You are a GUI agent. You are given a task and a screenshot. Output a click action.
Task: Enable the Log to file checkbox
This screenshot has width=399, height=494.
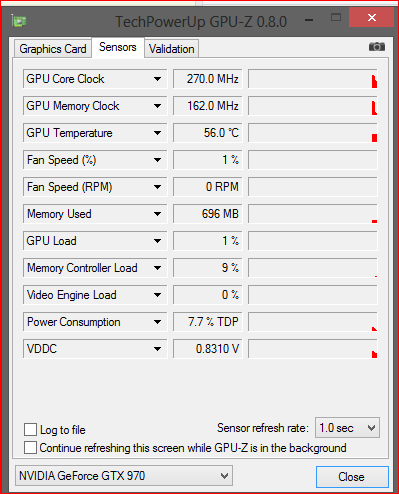pos(30,429)
